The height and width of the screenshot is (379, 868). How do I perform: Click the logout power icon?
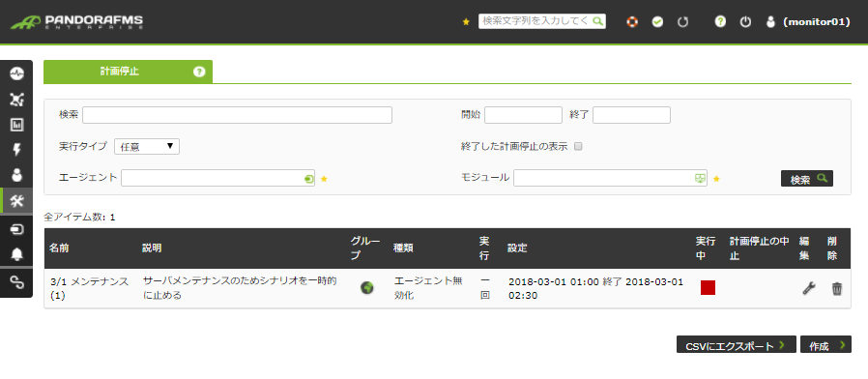pos(745,22)
